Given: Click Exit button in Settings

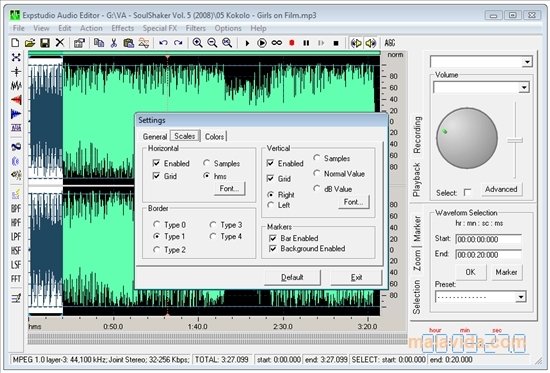Looking at the screenshot, I should click(356, 277).
